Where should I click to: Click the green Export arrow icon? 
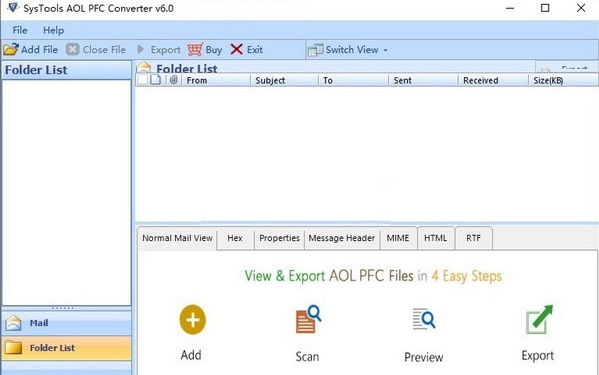[x=539, y=319]
